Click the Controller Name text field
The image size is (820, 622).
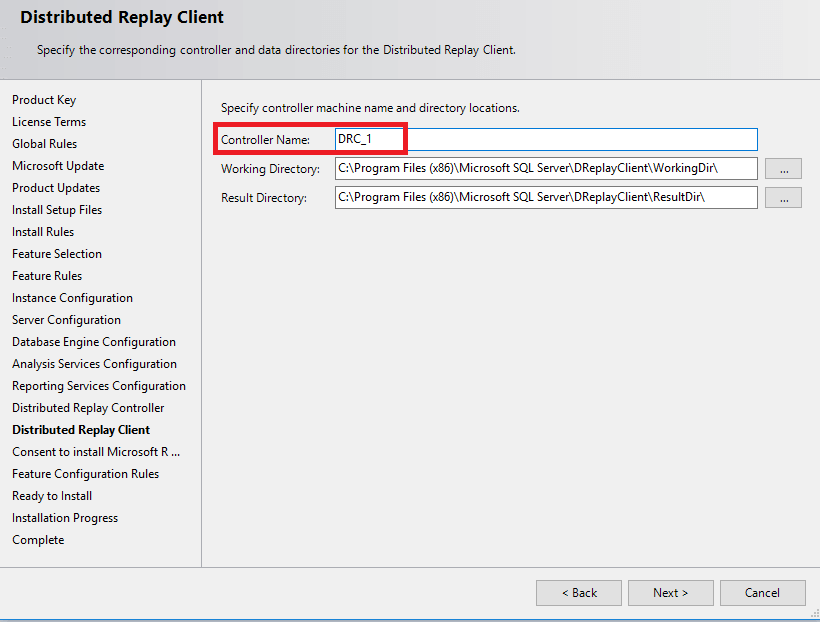[545, 140]
